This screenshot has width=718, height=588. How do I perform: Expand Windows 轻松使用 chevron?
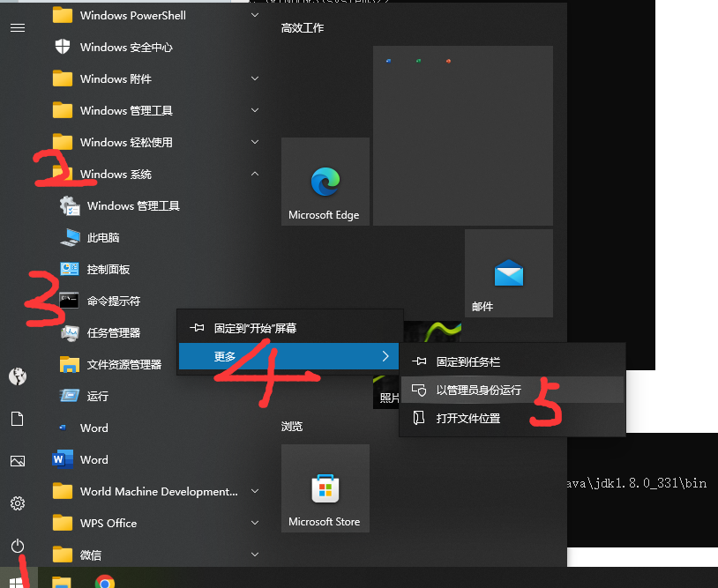point(255,142)
